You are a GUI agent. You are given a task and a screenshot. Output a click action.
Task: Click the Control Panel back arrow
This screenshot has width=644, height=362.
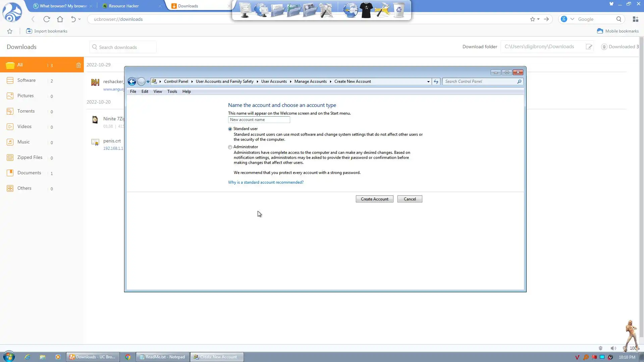click(132, 81)
